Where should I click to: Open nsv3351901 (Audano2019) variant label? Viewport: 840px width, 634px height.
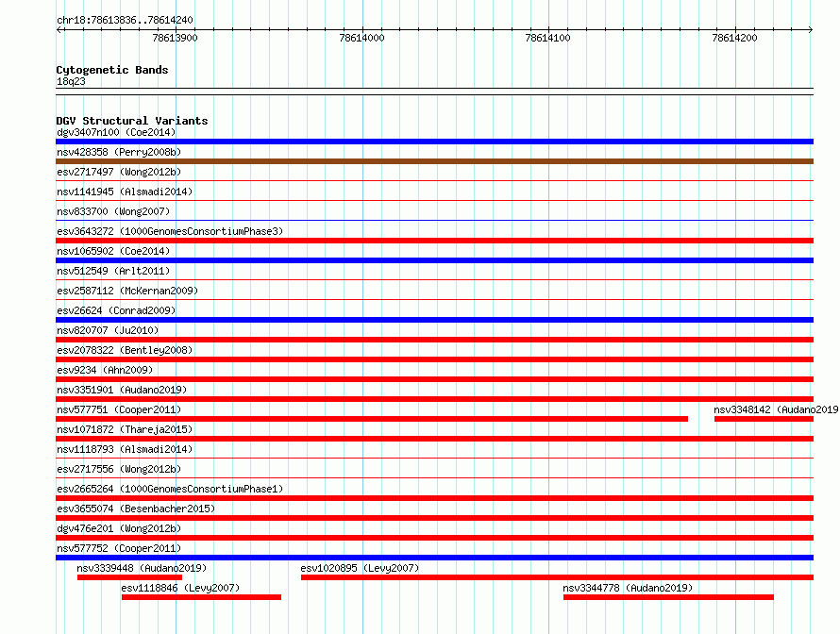click(122, 390)
